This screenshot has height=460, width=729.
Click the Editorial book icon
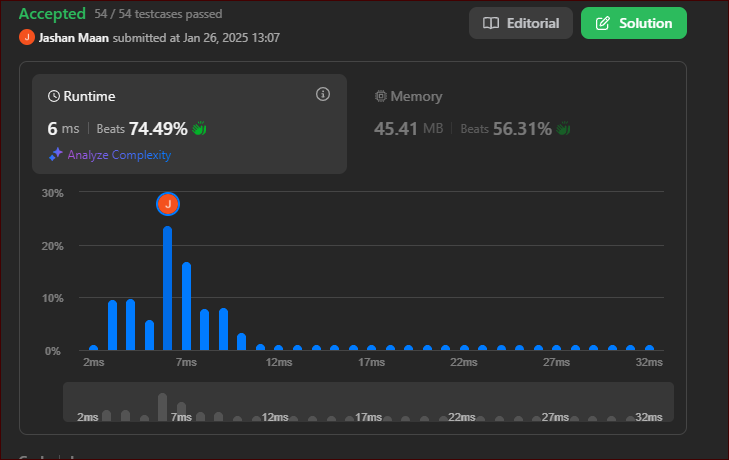(x=491, y=23)
